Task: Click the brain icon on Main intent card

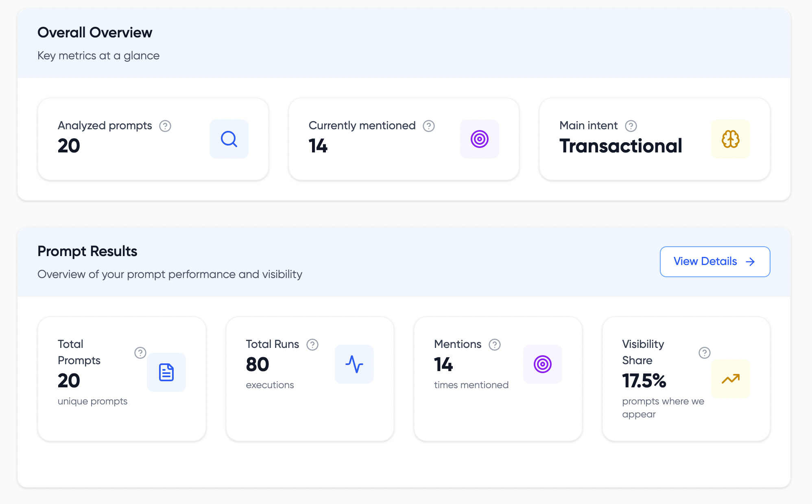Action: pyautogui.click(x=730, y=139)
